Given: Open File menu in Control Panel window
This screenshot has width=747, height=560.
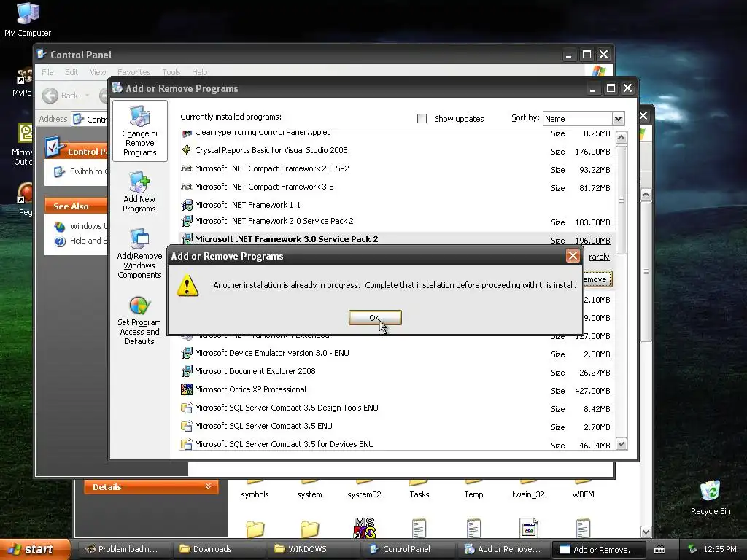Looking at the screenshot, I should tap(47, 72).
